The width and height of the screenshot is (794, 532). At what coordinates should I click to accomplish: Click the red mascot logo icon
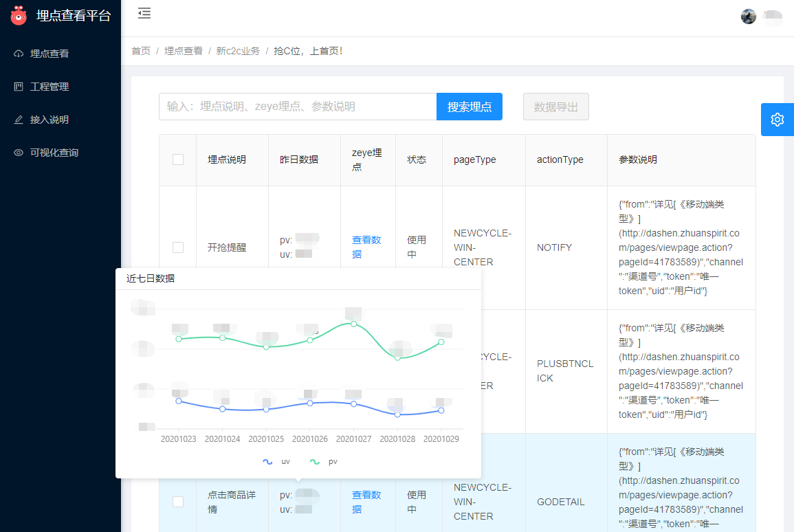(19, 16)
